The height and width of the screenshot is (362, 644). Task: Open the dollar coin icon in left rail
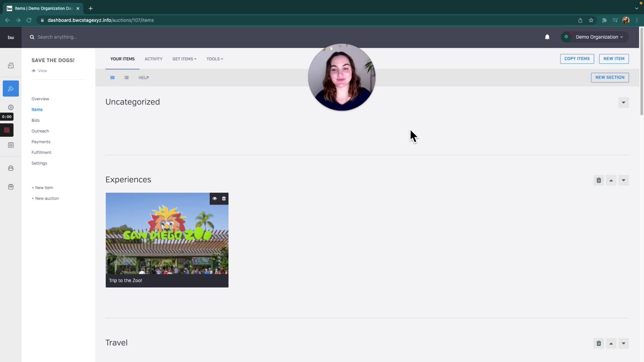pos(11,107)
